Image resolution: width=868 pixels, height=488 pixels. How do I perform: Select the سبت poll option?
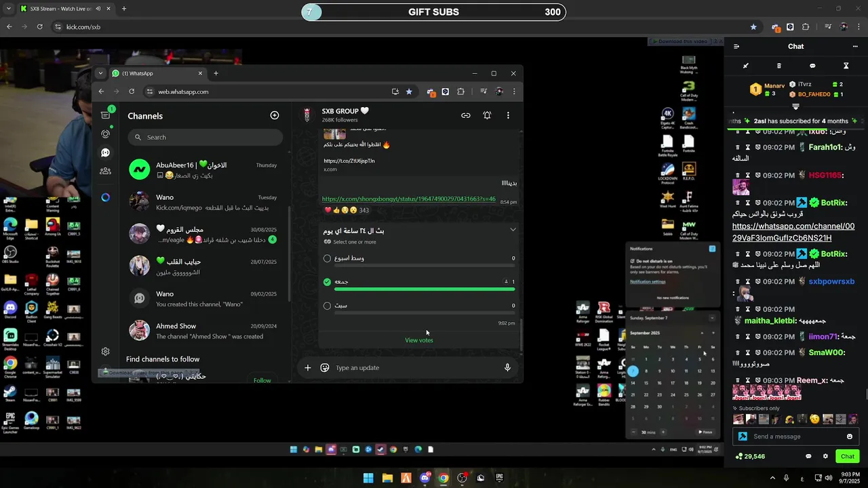point(327,306)
